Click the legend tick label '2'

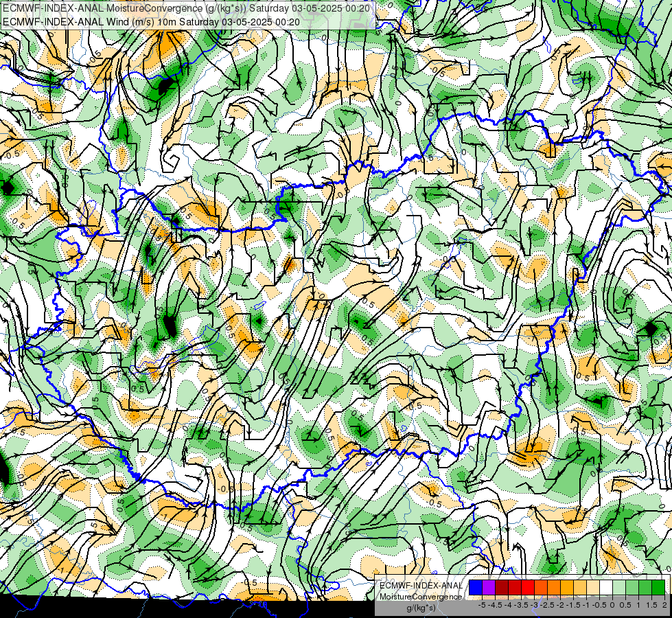coord(664,605)
